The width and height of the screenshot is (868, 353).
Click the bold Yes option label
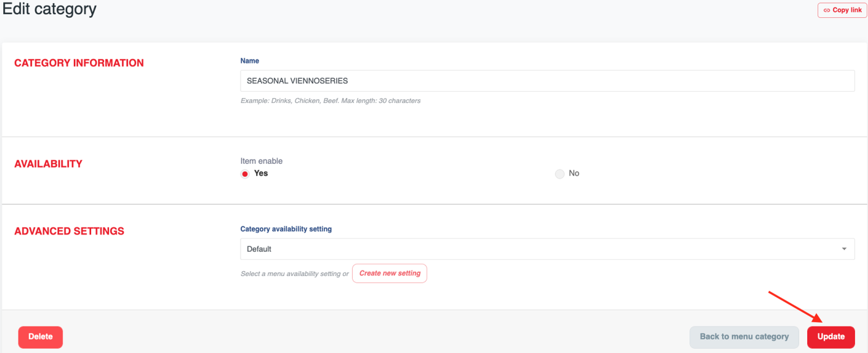(261, 173)
